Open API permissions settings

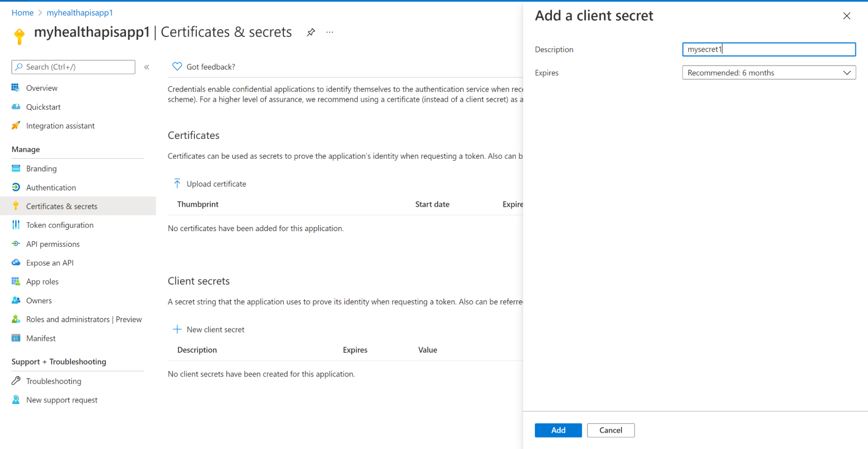[53, 244]
